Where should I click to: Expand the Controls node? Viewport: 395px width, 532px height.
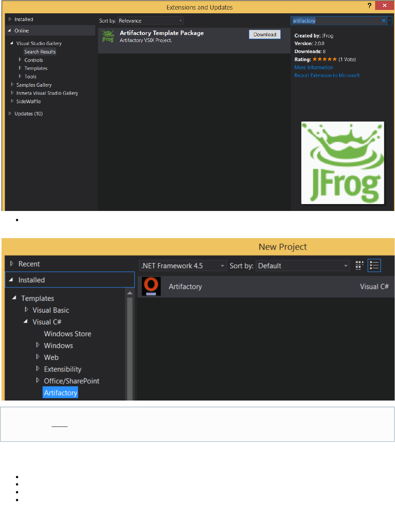20,60
